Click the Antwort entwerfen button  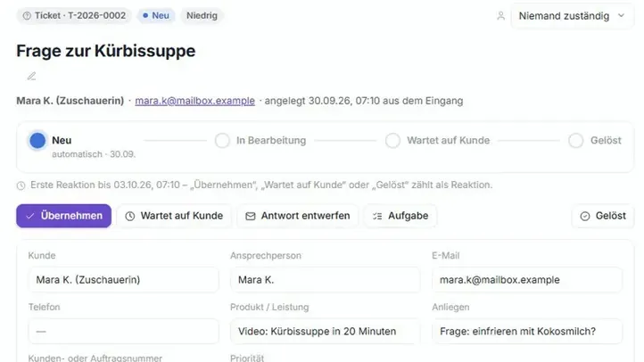297,216
